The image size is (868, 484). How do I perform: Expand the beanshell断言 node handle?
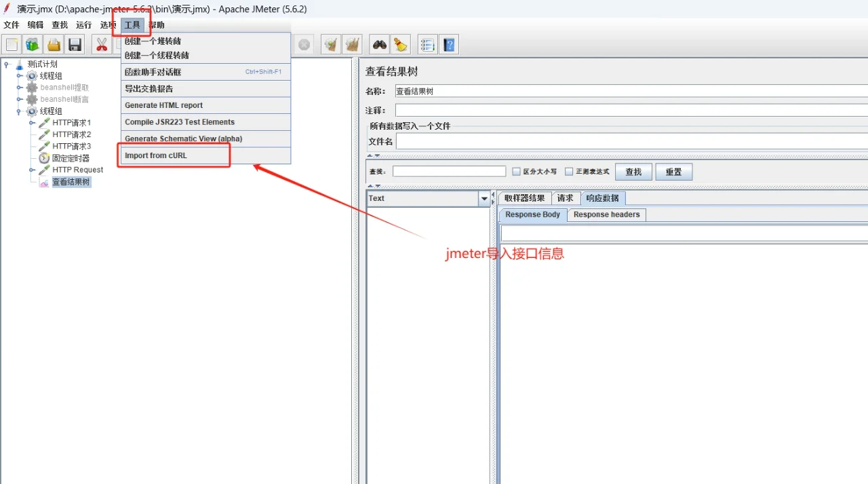(20, 99)
